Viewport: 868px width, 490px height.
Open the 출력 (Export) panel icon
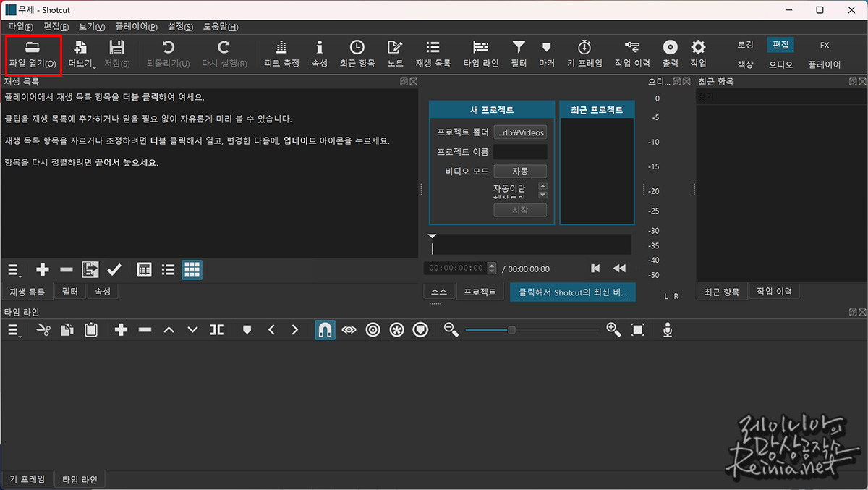670,54
